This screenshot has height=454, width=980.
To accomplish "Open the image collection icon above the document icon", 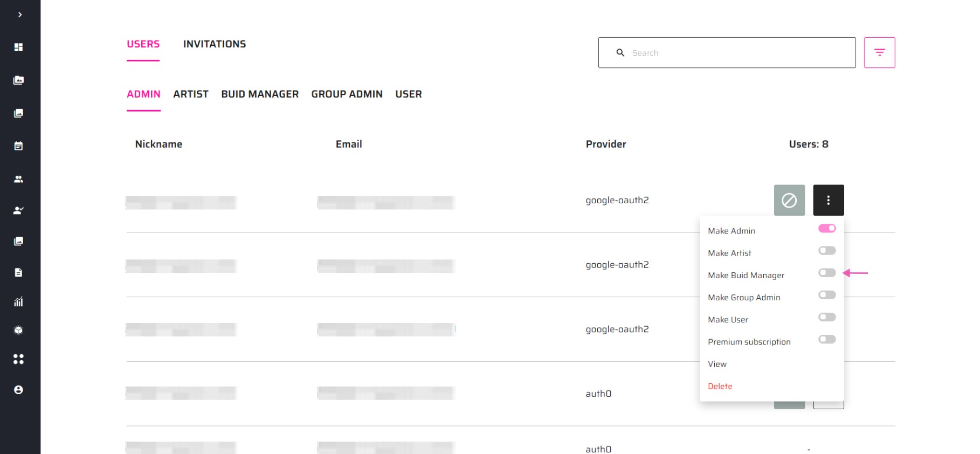I will [x=18, y=241].
